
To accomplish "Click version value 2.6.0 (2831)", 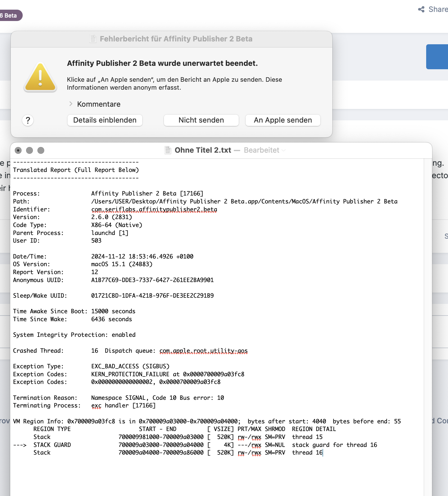I will click(x=111, y=217).
